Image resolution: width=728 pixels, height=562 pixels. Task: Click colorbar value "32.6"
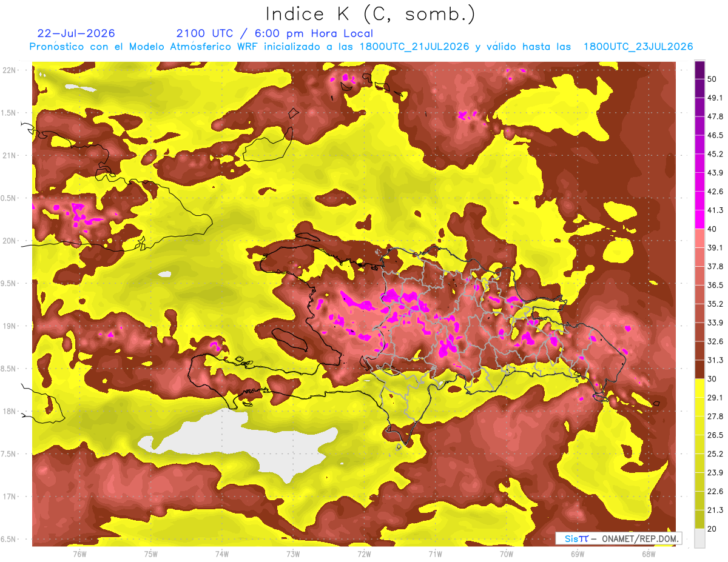715,341
